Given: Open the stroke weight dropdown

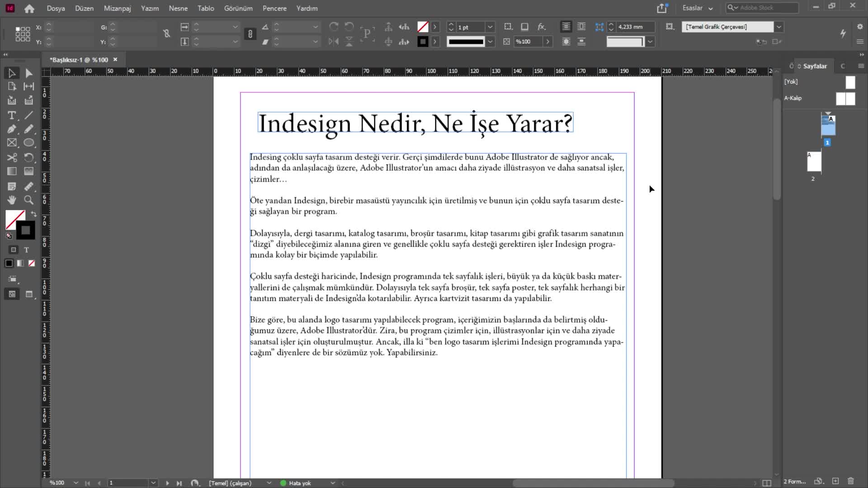Looking at the screenshot, I should coord(490,27).
